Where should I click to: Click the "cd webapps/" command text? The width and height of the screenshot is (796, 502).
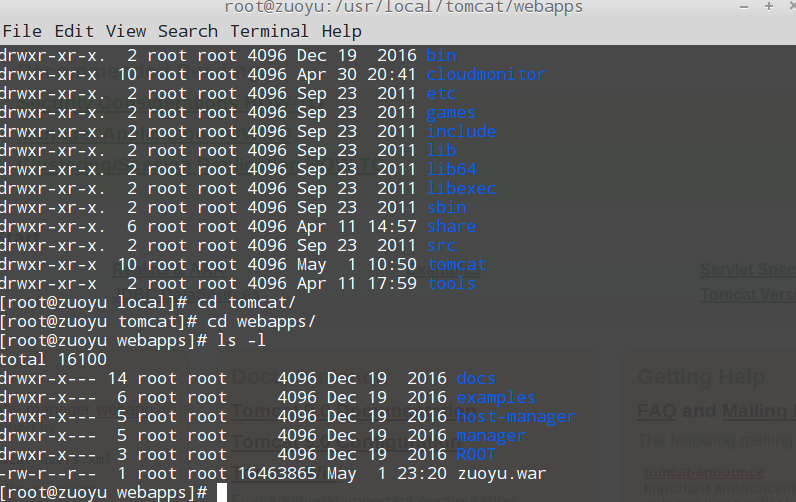[261, 321]
